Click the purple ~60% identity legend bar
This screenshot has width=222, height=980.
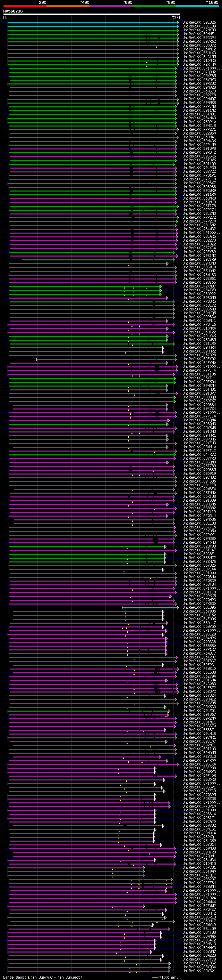(111, 7)
